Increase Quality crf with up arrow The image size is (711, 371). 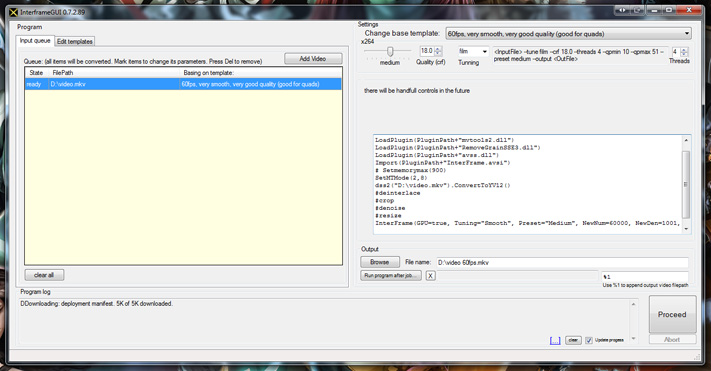point(438,49)
